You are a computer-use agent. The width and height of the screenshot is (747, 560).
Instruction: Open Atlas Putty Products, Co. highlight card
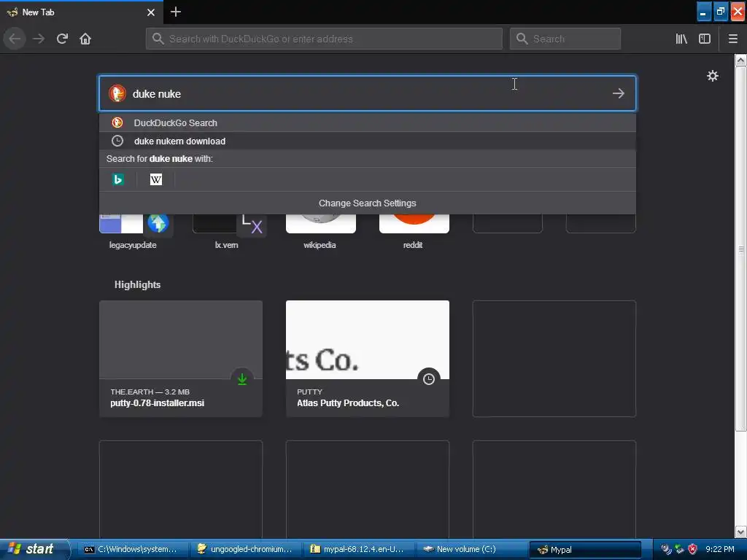click(368, 359)
